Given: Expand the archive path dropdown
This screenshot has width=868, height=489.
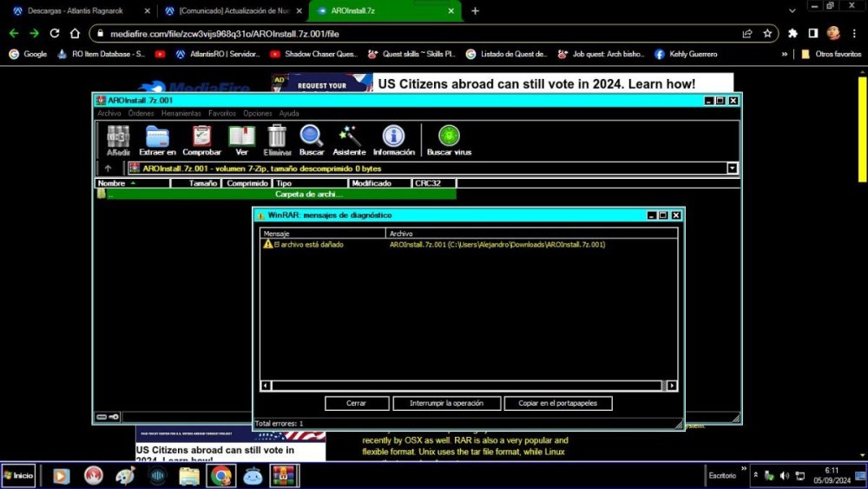Looking at the screenshot, I should tap(732, 169).
